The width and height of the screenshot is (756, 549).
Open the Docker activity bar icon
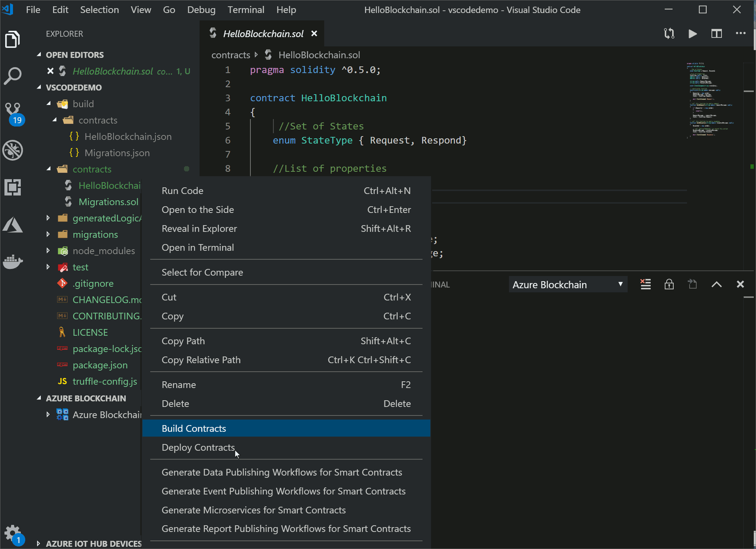tap(13, 262)
